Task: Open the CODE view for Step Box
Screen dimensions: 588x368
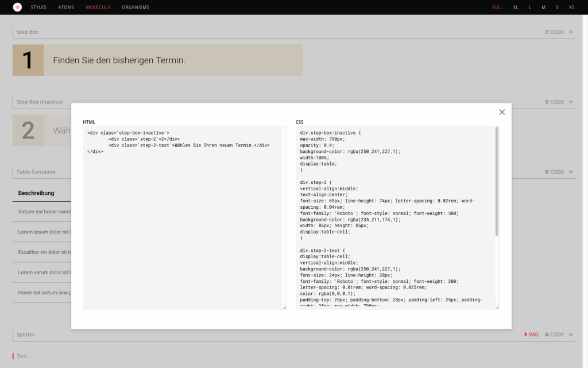Action: (556, 32)
